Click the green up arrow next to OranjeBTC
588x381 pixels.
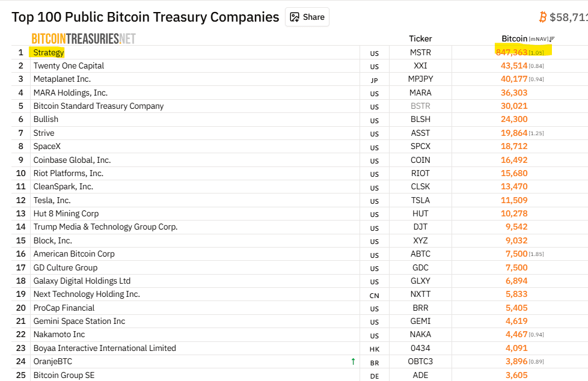(353, 362)
